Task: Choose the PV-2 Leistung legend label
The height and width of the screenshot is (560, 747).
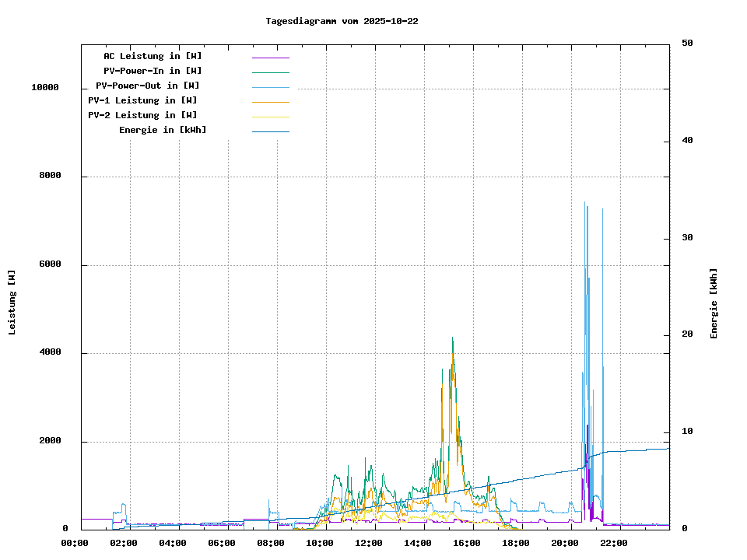Action: click(142, 115)
